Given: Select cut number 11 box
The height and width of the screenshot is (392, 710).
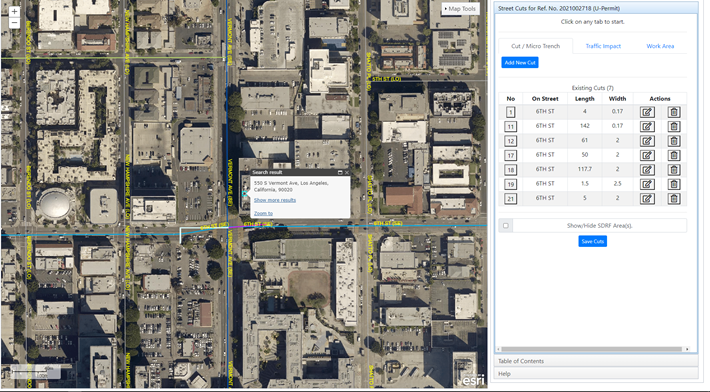Looking at the screenshot, I should click(510, 126).
